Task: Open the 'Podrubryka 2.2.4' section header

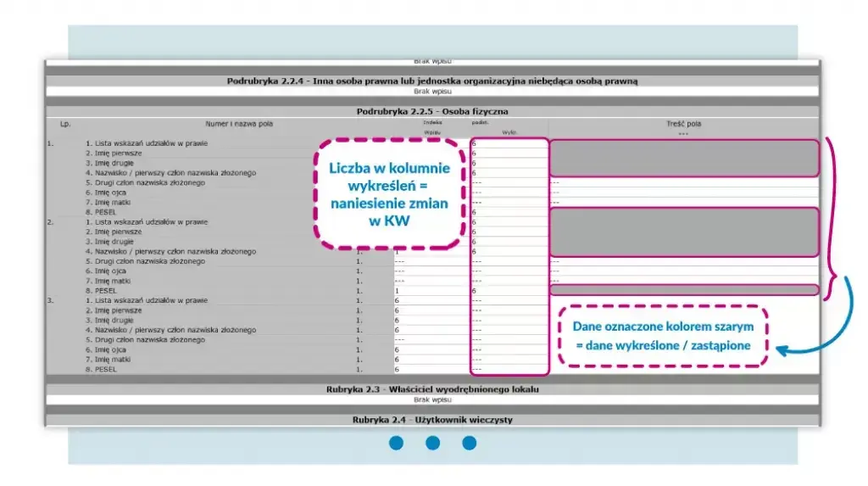Action: pos(432,81)
